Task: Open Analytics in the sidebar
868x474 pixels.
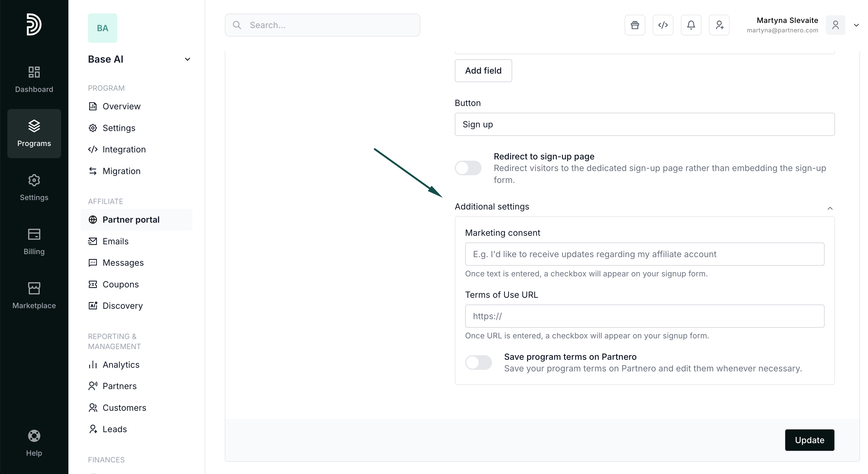Action: click(x=121, y=365)
